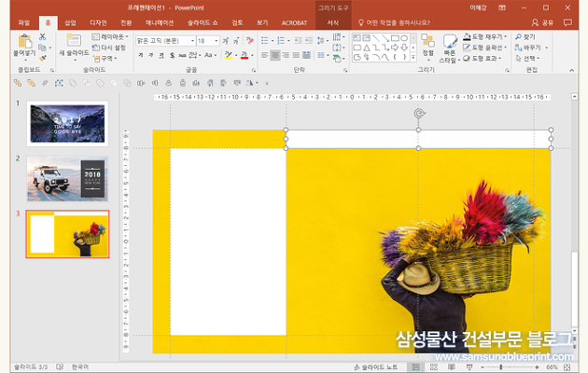Click the Reset (다시 설정) button
588x373 pixels.
click(109, 48)
